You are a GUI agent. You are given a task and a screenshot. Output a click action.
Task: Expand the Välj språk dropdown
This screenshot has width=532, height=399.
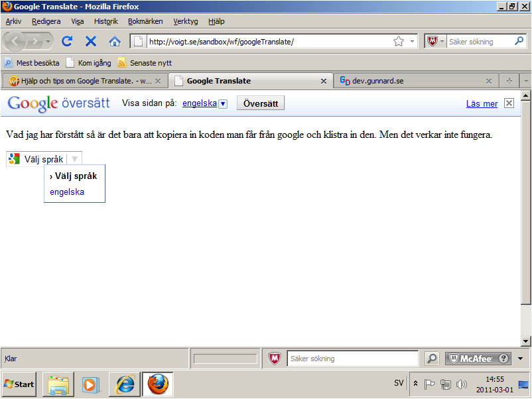(x=75, y=158)
